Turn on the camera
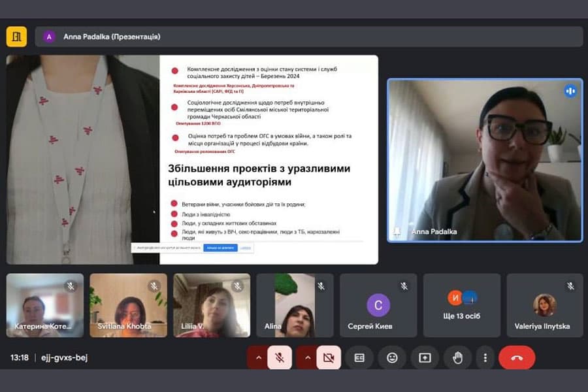Viewport: 588px width, 392px height. coord(329,357)
